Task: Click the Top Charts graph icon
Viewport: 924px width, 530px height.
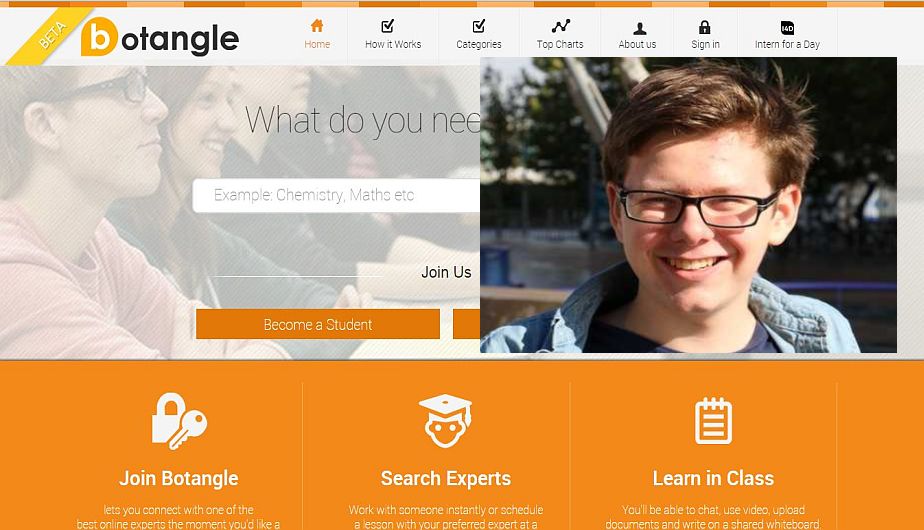Action: click(560, 26)
